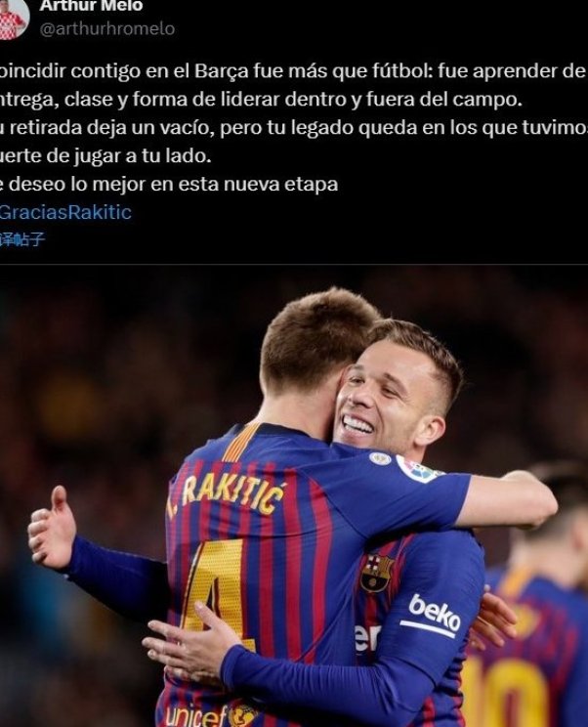Click the RAKITIĆ name on the jersey back
This screenshot has width=588, height=727.
coord(226,494)
